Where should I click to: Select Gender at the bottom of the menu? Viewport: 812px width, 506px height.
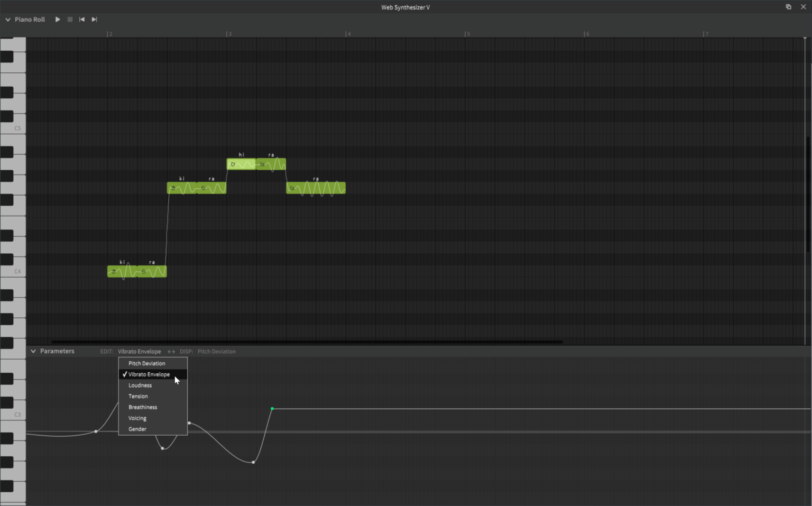coord(137,429)
